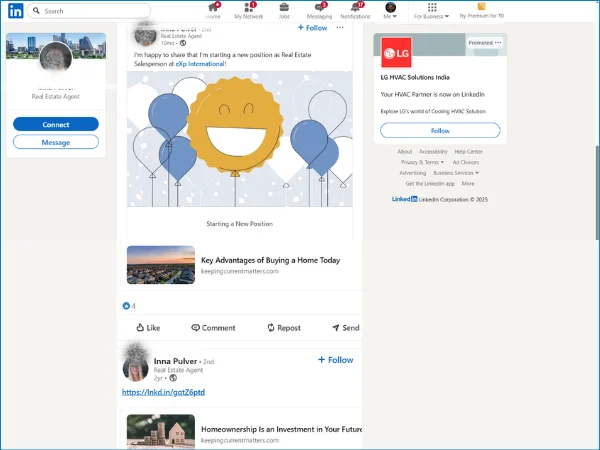The image size is (600, 450).
Task: Click the Repost arrows button
Action: pyautogui.click(x=284, y=328)
